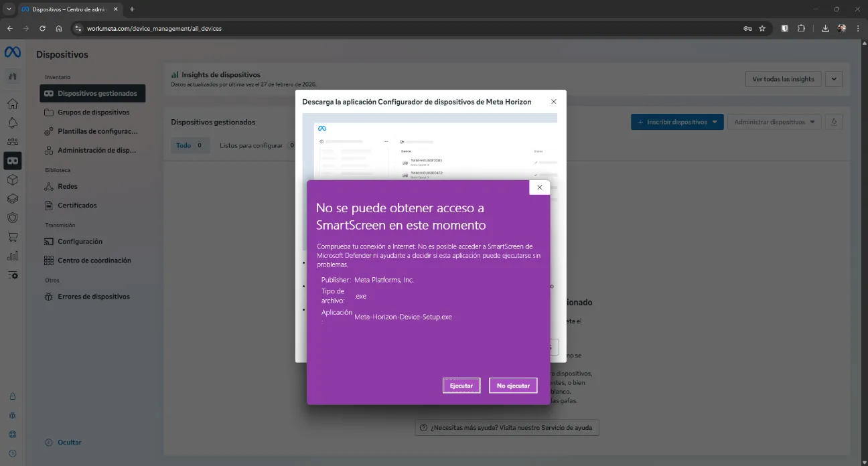
Task: Open the bar chart analytics rail icon
Action: pyautogui.click(x=12, y=256)
